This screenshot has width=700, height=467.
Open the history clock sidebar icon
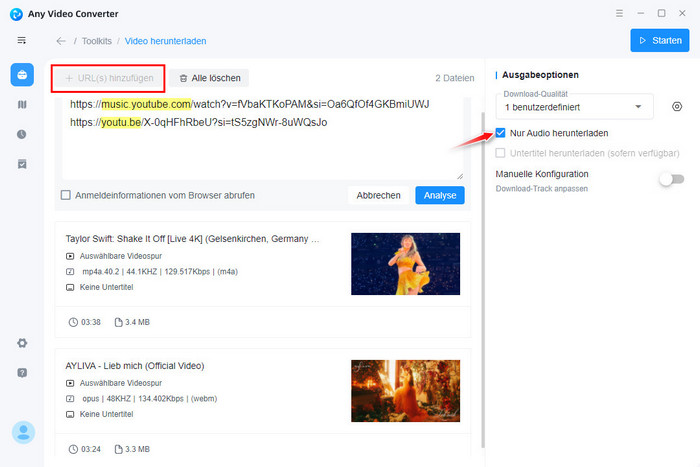click(x=22, y=134)
